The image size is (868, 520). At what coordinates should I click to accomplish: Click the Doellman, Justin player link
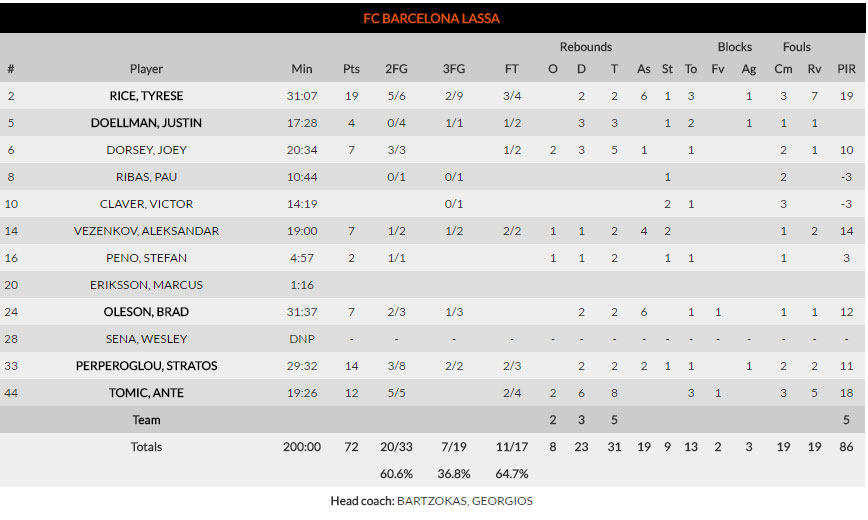point(146,123)
